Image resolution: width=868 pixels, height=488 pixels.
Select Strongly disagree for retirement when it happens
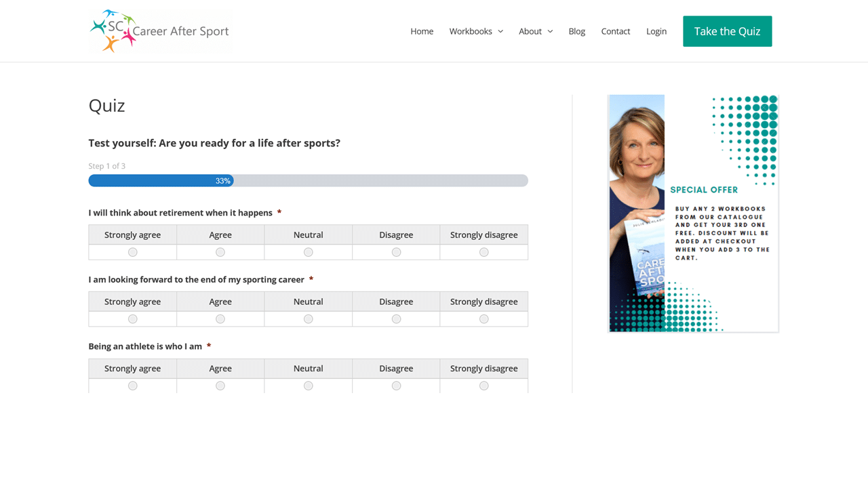tap(484, 252)
